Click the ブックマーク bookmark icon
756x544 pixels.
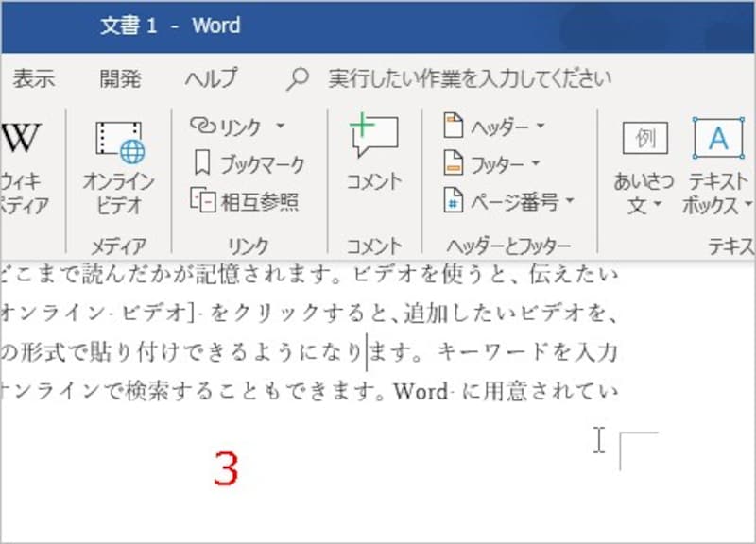pos(202,163)
